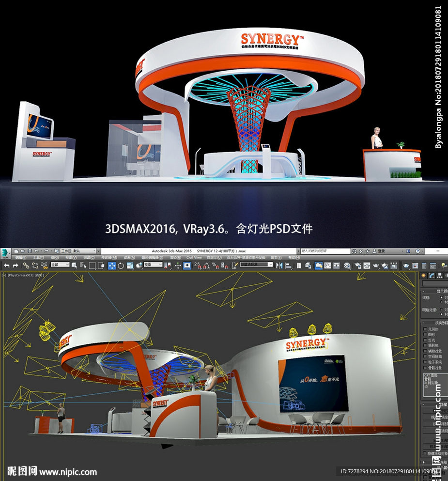This screenshot has height=481, width=448.
Task: Click the Mirror tool icon
Action: tap(279, 265)
